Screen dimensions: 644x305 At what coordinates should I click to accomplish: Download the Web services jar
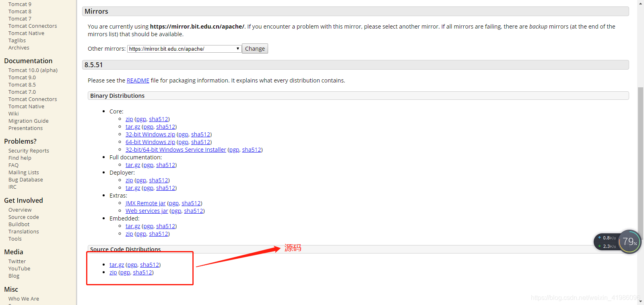click(x=147, y=211)
